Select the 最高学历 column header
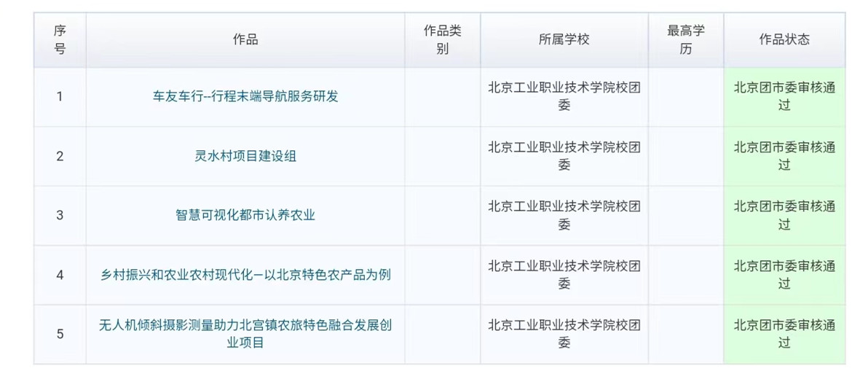 (x=686, y=40)
